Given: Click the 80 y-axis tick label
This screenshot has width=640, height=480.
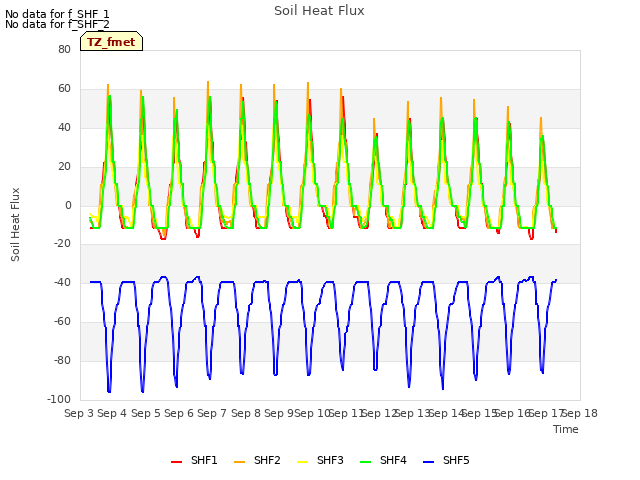Looking at the screenshot, I should coord(64,49).
